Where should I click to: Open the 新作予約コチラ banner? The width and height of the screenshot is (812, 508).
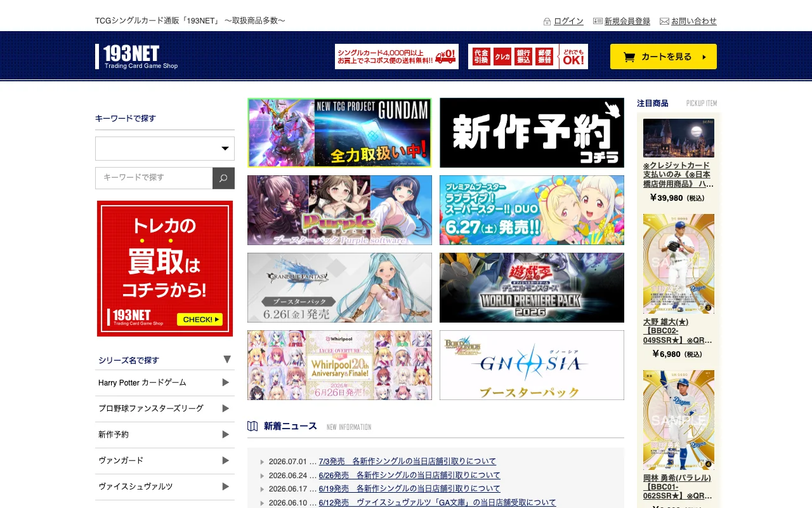point(532,133)
